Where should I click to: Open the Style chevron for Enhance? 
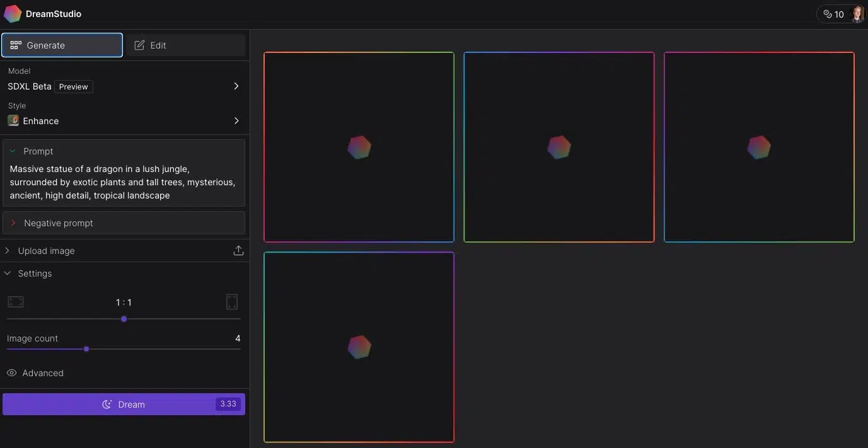tap(236, 120)
